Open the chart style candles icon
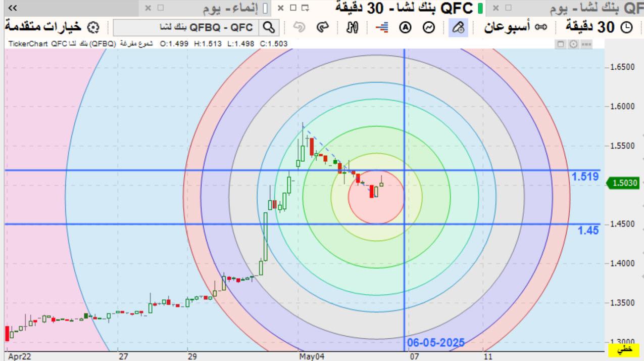The image size is (644, 361). pos(352,27)
